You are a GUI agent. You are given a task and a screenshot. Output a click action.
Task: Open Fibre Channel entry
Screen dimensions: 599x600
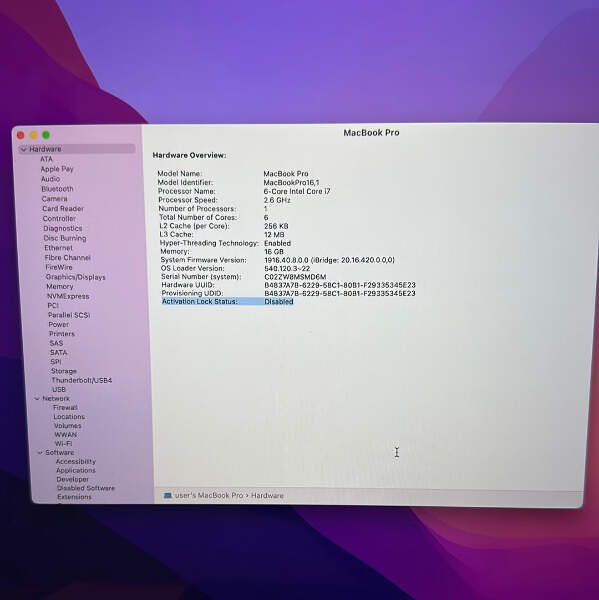tap(67, 258)
